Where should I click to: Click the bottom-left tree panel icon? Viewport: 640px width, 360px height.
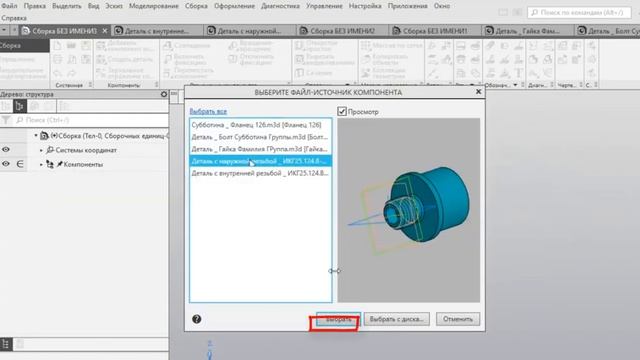click(5, 344)
